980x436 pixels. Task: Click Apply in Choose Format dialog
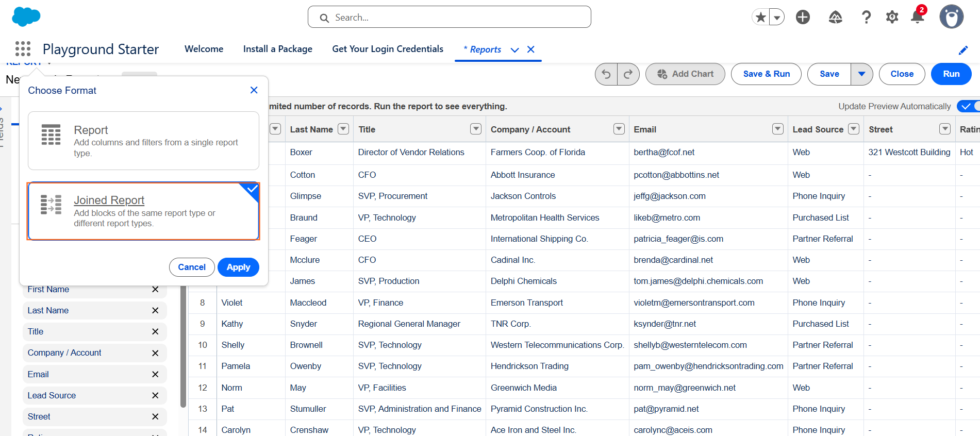point(238,267)
